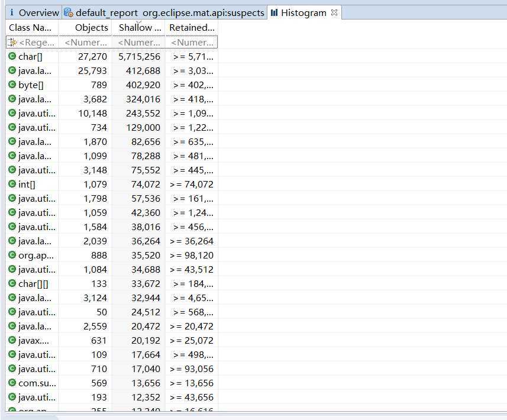Click the 33,672 shallow heap cell

(x=146, y=284)
